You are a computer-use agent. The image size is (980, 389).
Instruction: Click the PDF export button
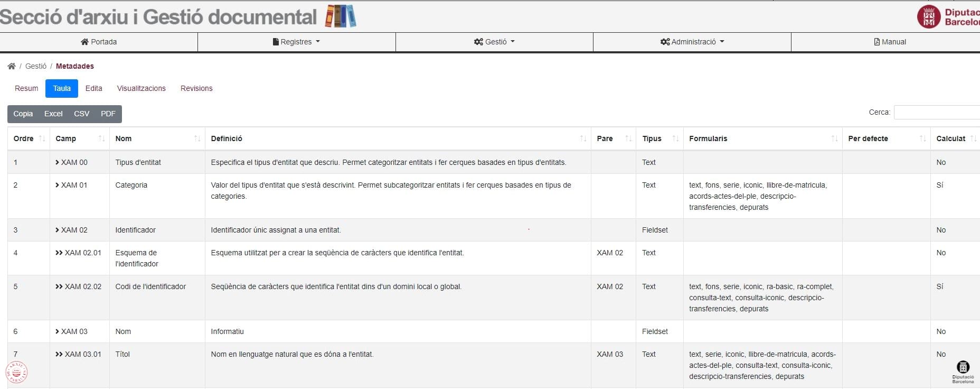coord(108,114)
